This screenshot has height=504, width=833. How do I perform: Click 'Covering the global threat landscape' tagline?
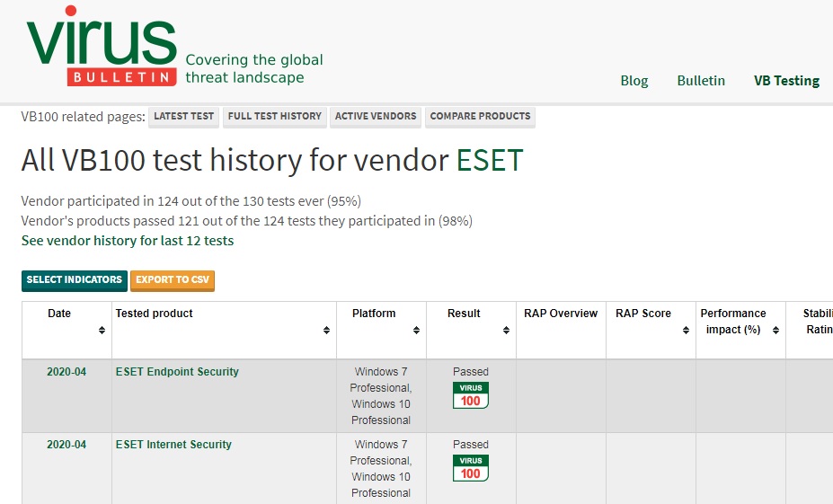tap(254, 68)
